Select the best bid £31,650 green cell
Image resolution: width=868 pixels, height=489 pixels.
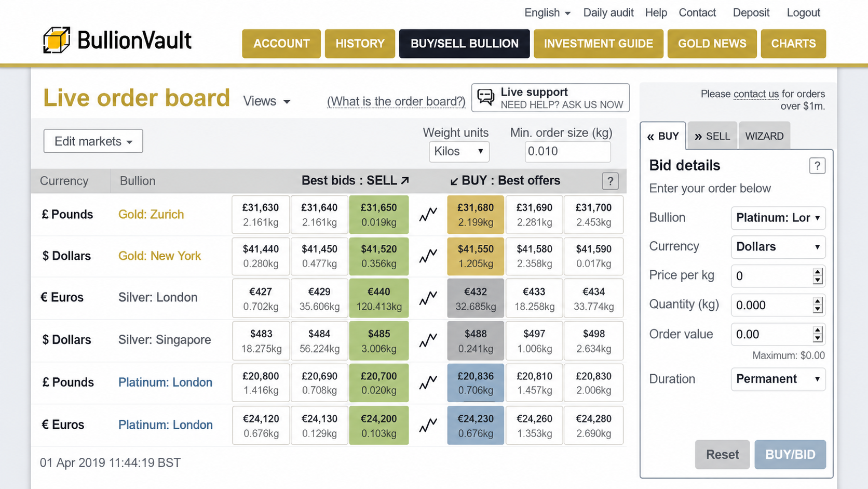[379, 215]
